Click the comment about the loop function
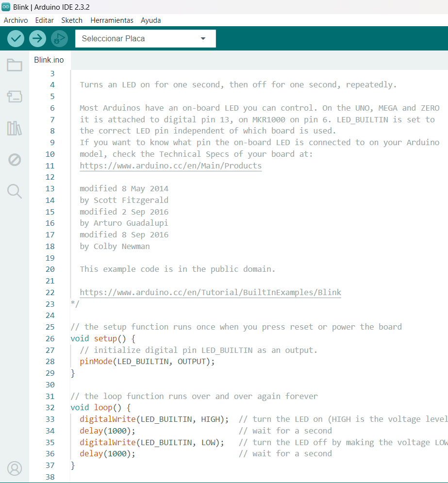The image size is (448, 483). (x=194, y=396)
